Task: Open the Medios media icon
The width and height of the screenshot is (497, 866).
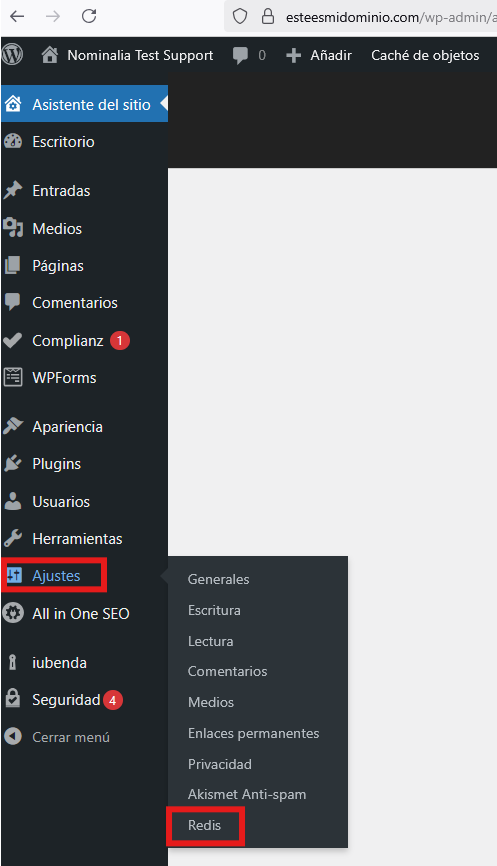Action: (13, 228)
